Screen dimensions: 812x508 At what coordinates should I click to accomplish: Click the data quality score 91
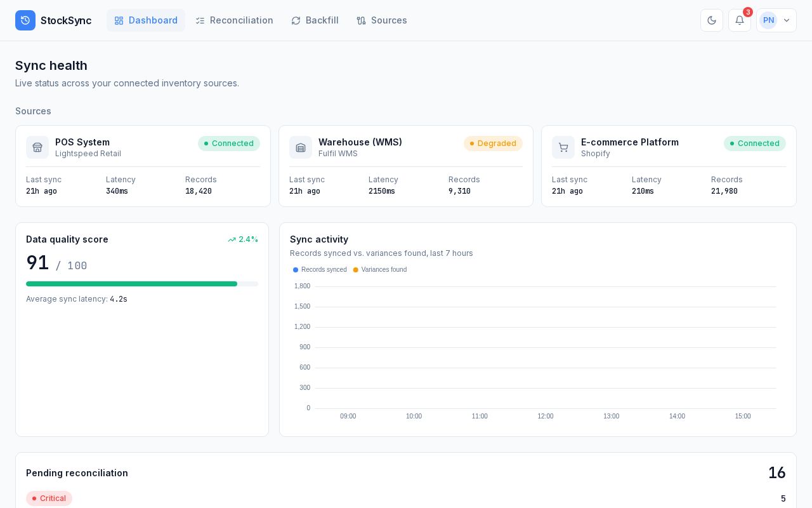(x=37, y=263)
